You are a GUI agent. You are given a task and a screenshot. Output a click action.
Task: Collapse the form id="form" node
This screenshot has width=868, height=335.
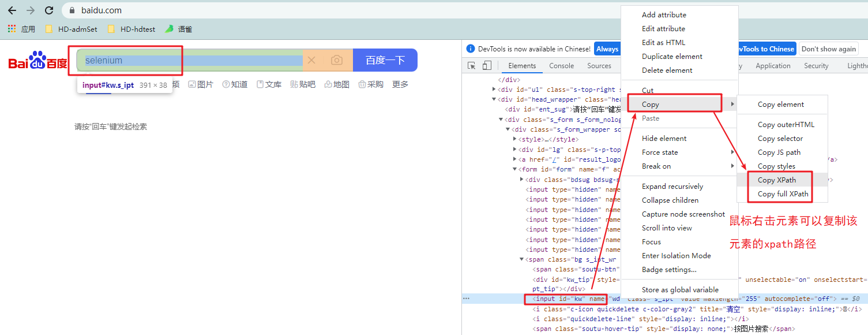[514, 169]
